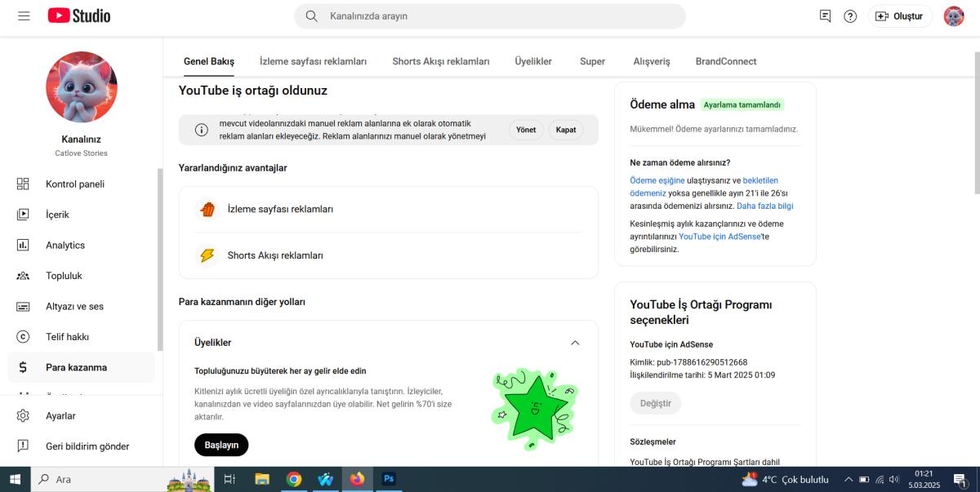Open Windows Start menu
980x492 pixels.
tap(15, 479)
